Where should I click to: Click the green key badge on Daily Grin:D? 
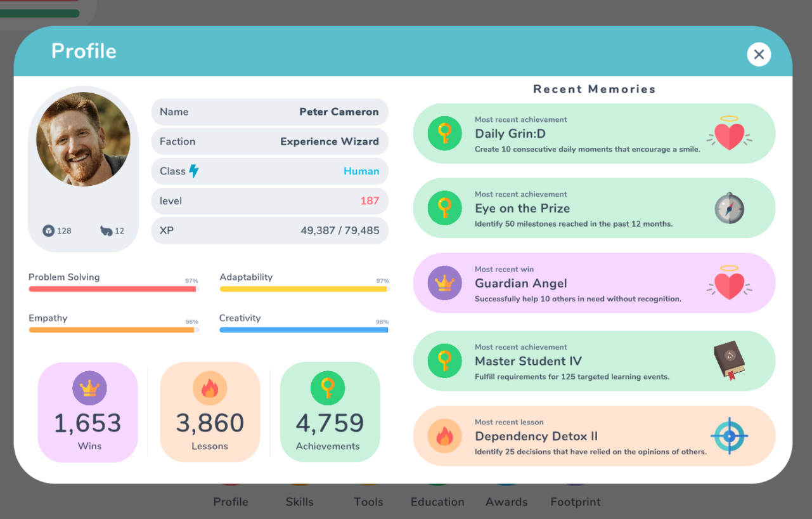(x=444, y=133)
